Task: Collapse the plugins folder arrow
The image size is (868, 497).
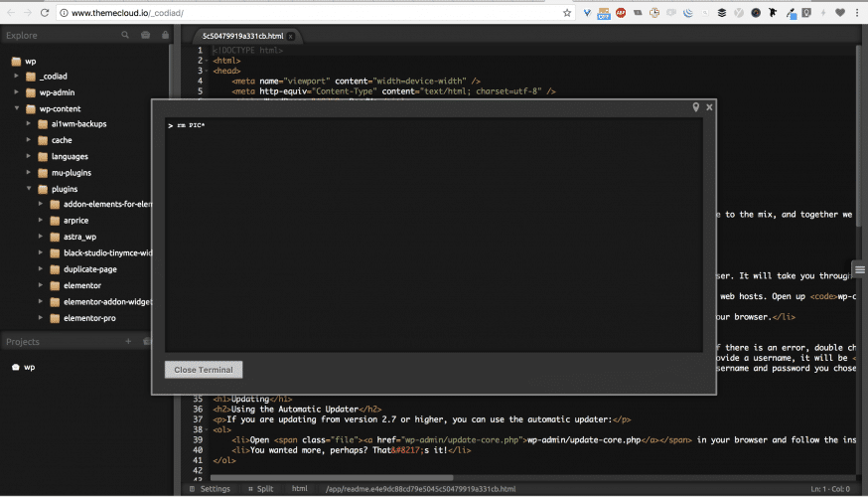Action: point(29,188)
